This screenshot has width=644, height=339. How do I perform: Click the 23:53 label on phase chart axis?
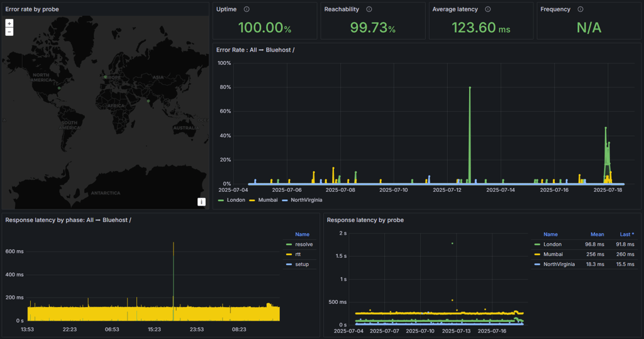click(197, 329)
